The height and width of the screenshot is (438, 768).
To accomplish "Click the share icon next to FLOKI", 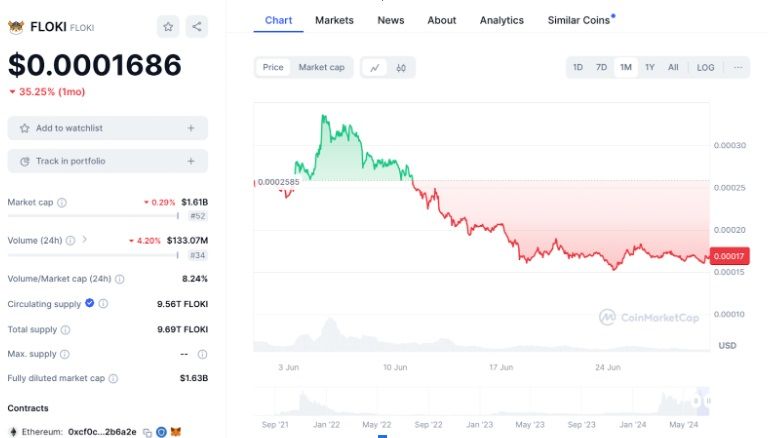I will [196, 27].
